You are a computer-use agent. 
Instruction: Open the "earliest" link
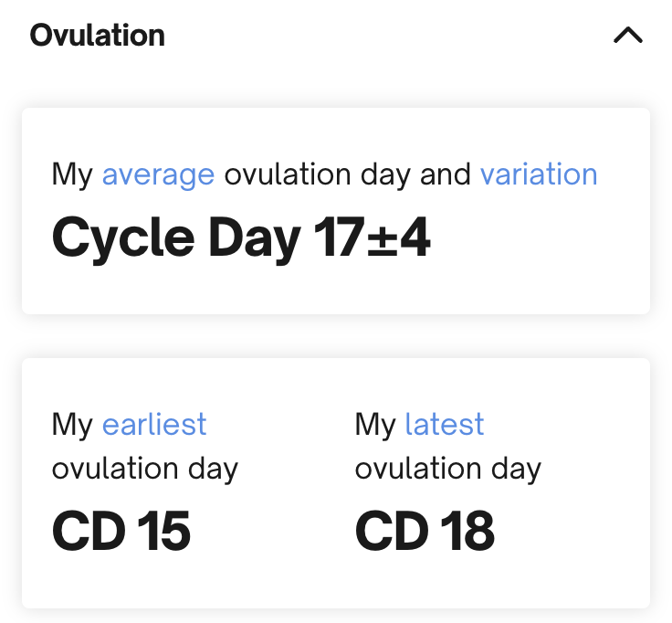coord(154,424)
